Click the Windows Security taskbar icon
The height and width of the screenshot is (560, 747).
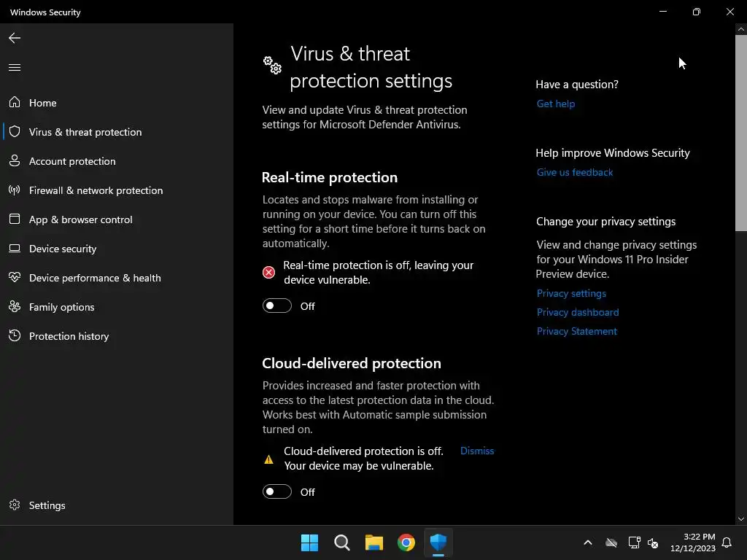coord(438,542)
